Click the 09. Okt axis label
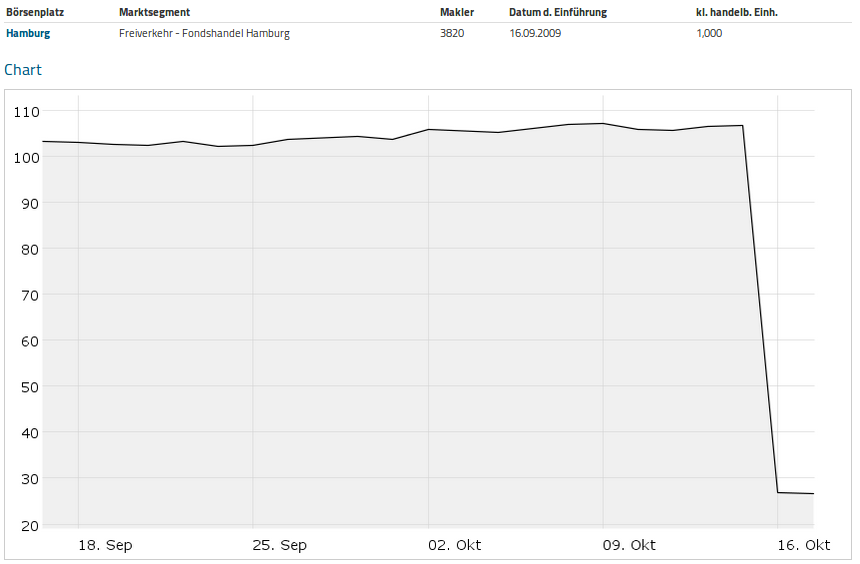 click(629, 545)
